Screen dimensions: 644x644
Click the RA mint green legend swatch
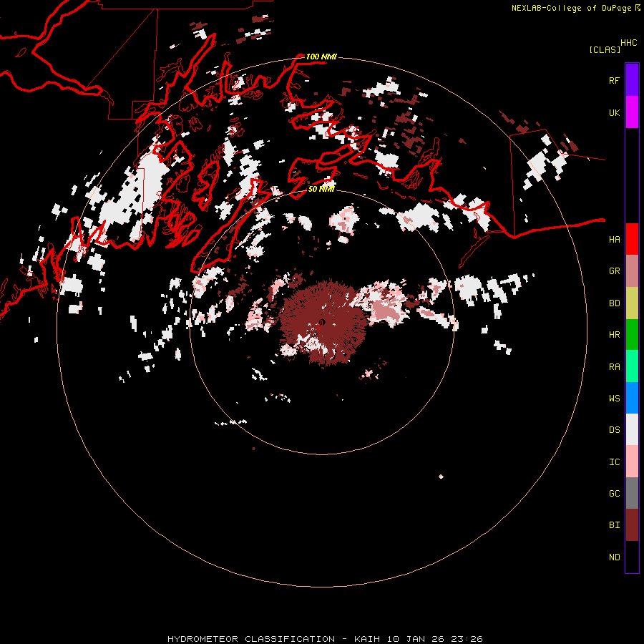[x=632, y=366]
